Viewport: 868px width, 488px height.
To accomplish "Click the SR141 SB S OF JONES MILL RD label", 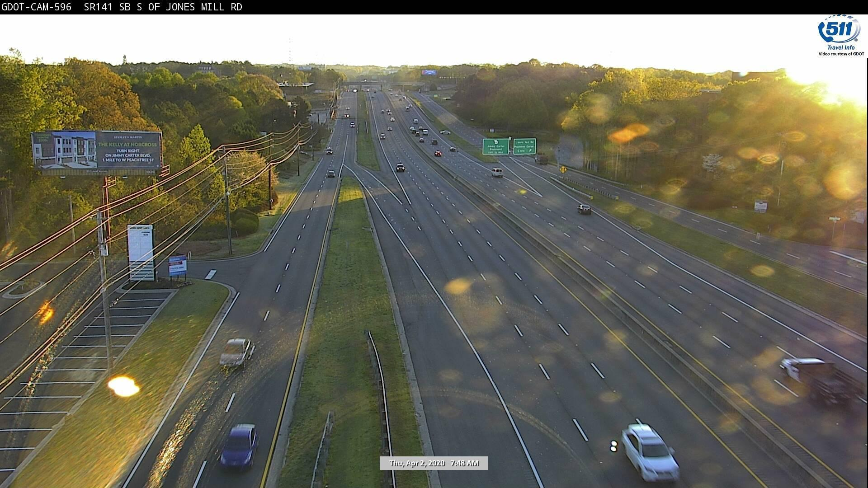I will pyautogui.click(x=163, y=7).
